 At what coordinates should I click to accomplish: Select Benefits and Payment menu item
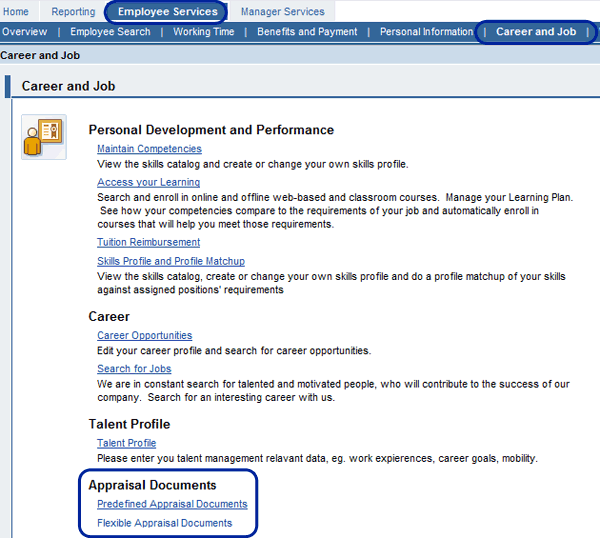(307, 32)
